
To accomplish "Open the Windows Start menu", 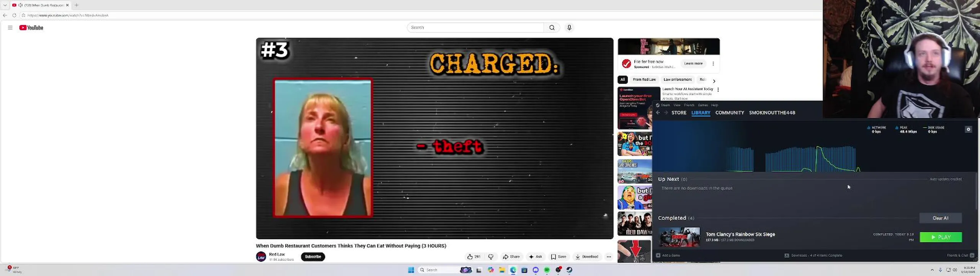I will (411, 270).
